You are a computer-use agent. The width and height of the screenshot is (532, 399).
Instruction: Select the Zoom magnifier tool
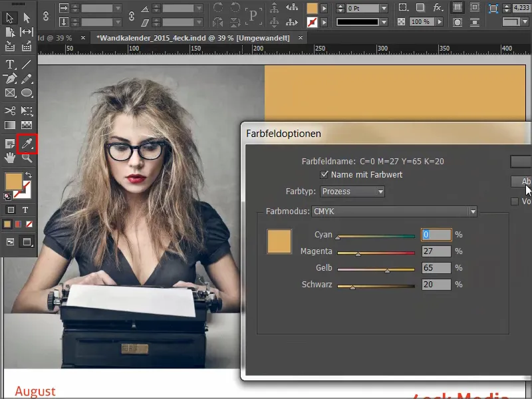(27, 158)
